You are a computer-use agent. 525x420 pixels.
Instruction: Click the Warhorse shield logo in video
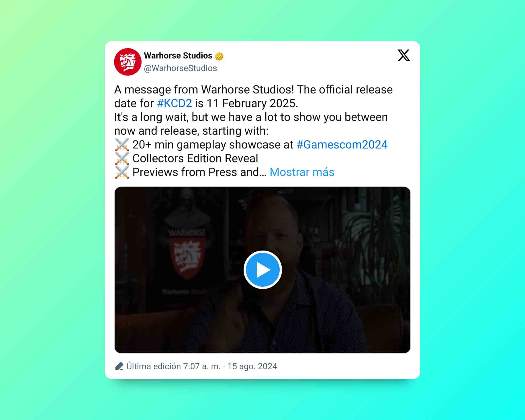tap(187, 257)
